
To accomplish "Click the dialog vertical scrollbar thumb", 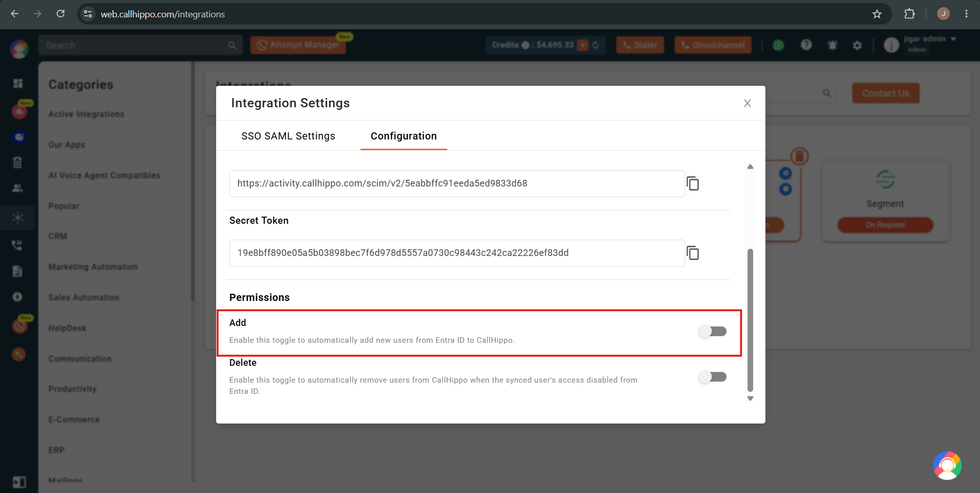I will coord(750,320).
